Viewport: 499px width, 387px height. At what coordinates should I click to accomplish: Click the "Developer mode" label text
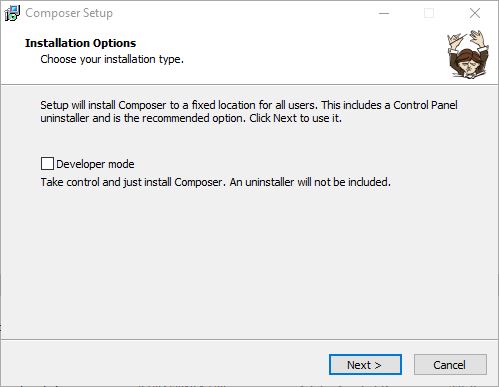[95, 164]
